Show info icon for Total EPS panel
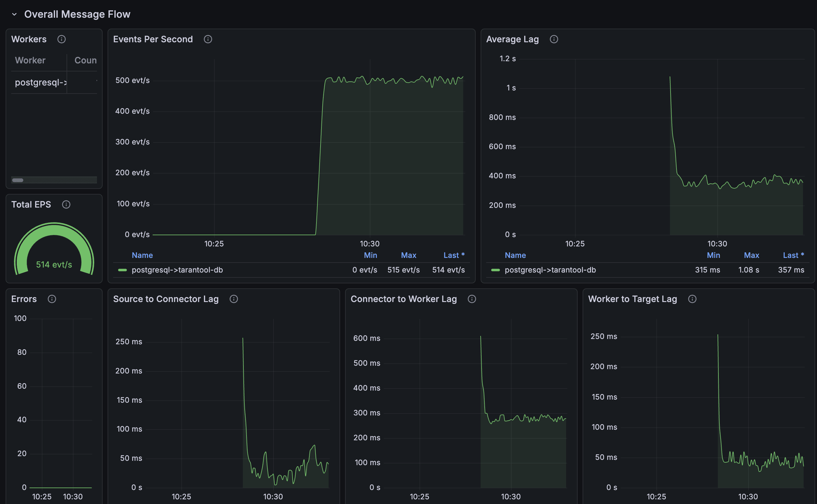 (x=66, y=205)
